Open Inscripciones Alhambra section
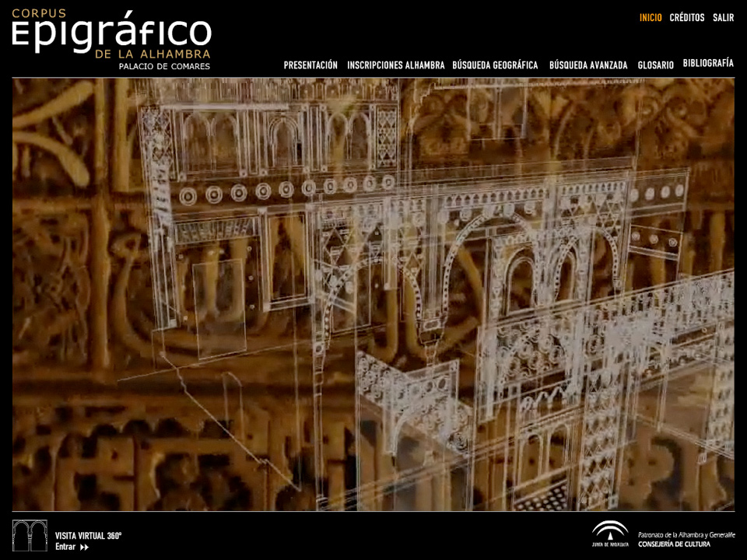The image size is (747, 560). (396, 65)
